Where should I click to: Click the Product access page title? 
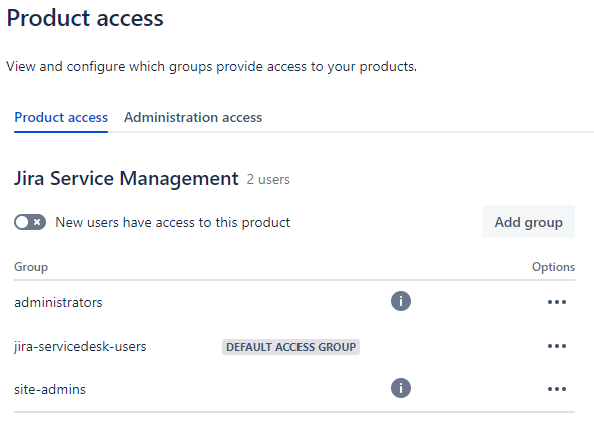click(x=85, y=18)
